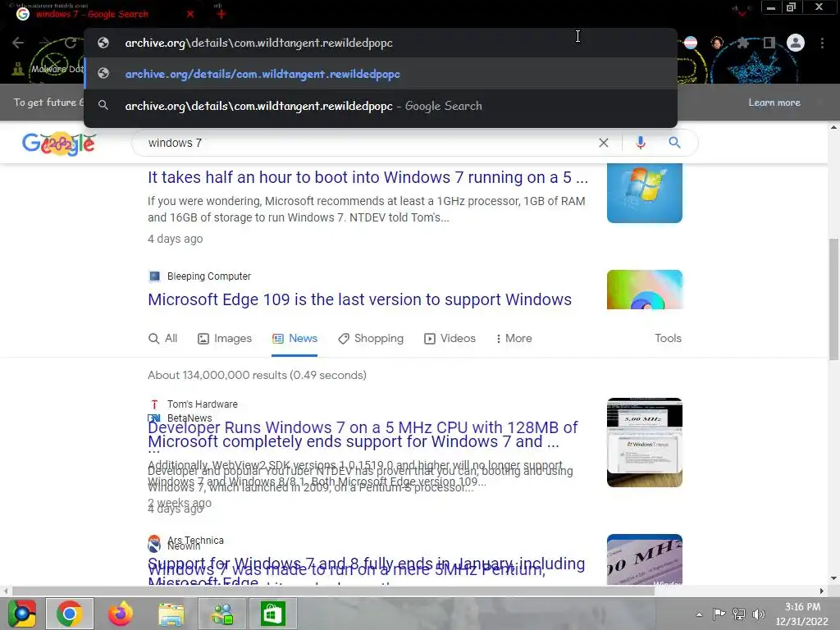
Task: Click the scroll down arrow at right
Action: pyautogui.click(x=833, y=578)
